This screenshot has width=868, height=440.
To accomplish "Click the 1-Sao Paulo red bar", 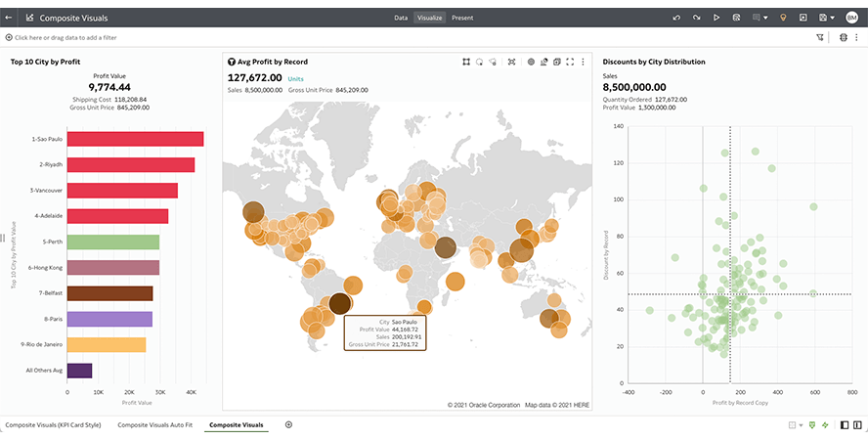I will [x=135, y=139].
